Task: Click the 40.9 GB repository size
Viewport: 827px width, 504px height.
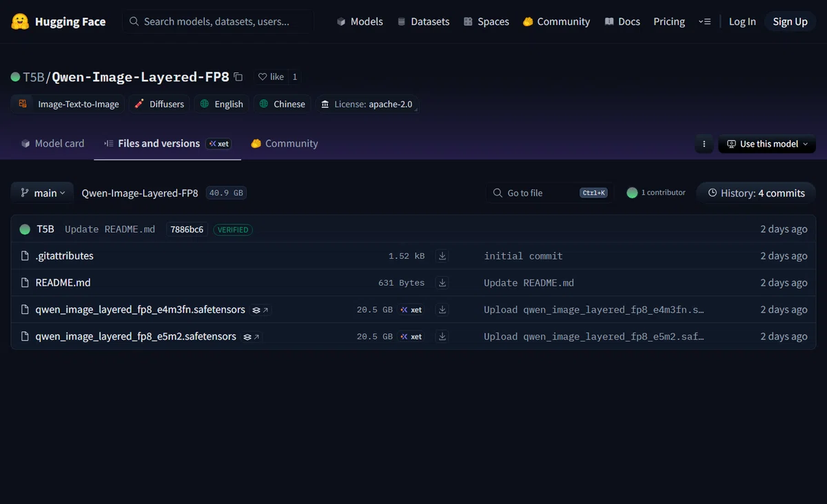Action: 226,193
